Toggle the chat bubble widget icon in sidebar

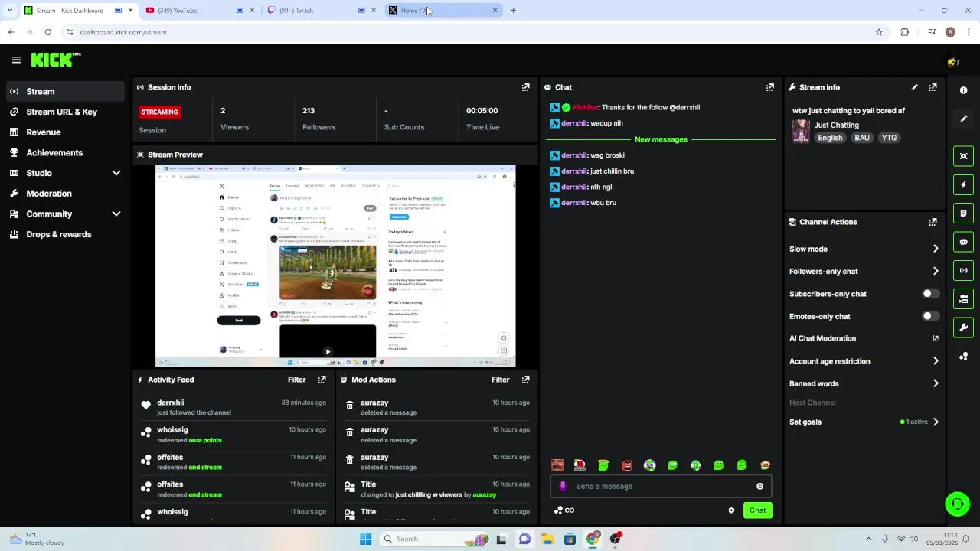pos(963,242)
